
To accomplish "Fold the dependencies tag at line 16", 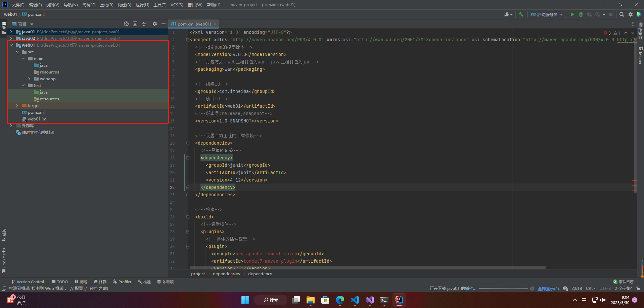I will [x=188, y=143].
